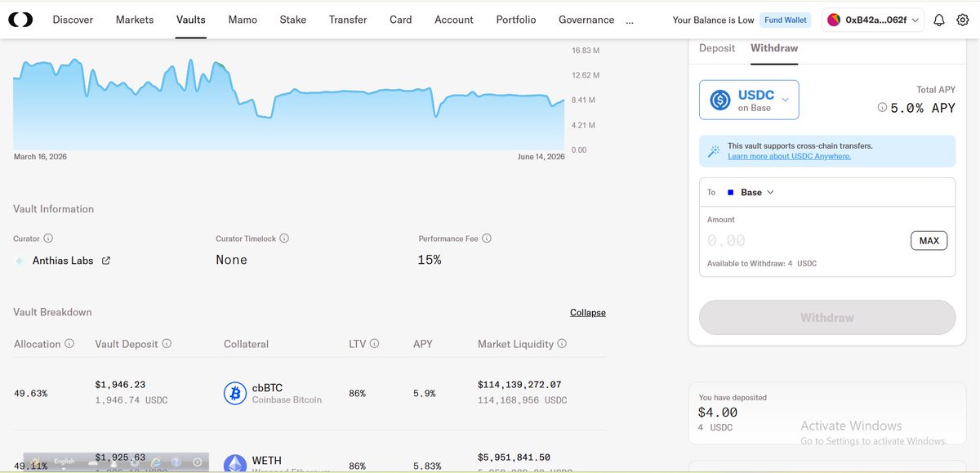Click the Fund Wallet button
The image size is (980, 473).
pos(785,20)
